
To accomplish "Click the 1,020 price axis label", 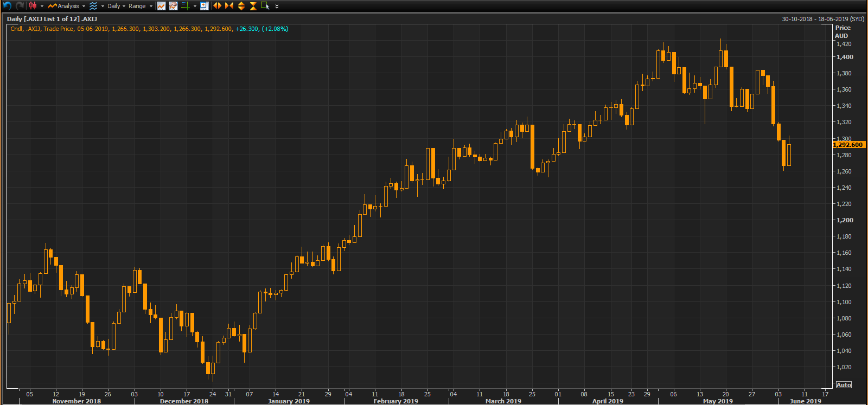I will (844, 367).
